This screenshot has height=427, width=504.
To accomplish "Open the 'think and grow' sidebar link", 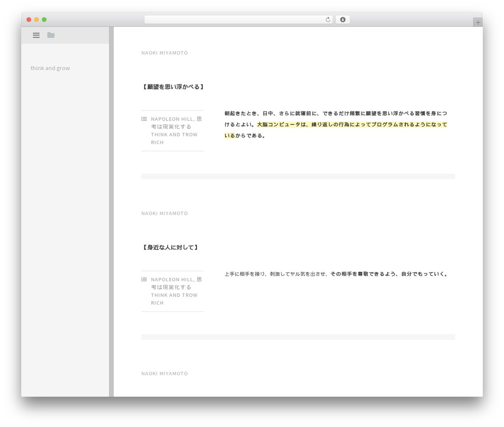I will 50,68.
